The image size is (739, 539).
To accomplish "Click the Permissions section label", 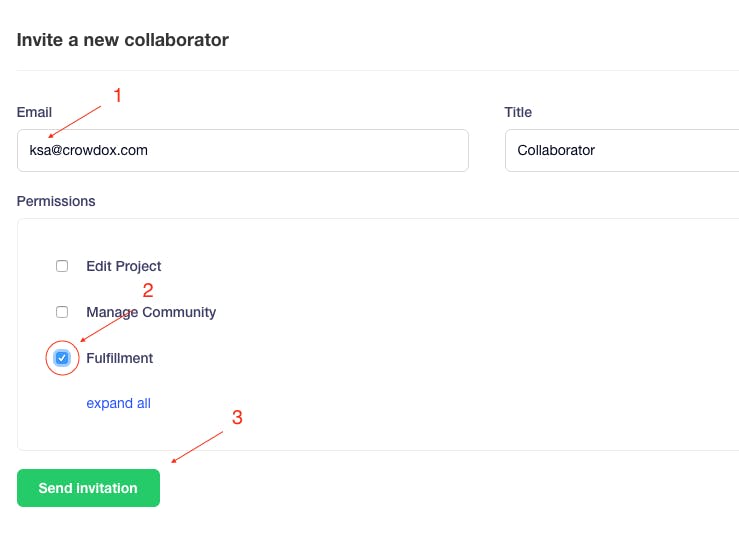I will click(56, 201).
